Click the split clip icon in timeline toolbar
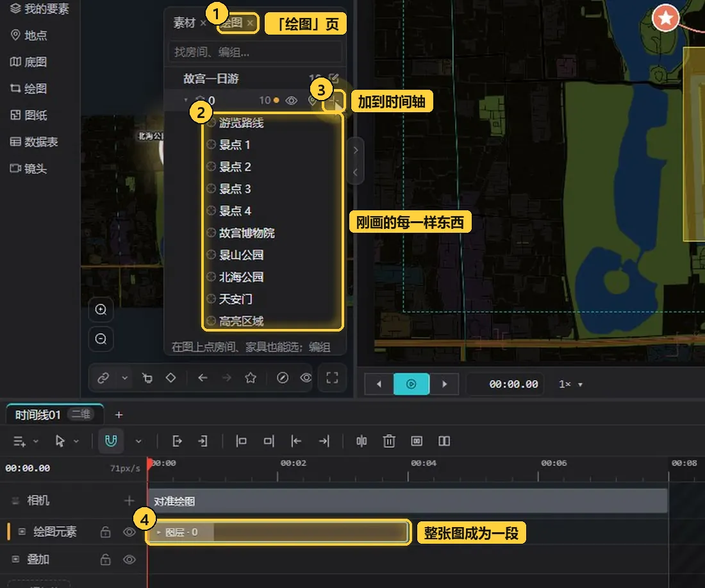This screenshot has height=588, width=705. [x=361, y=441]
